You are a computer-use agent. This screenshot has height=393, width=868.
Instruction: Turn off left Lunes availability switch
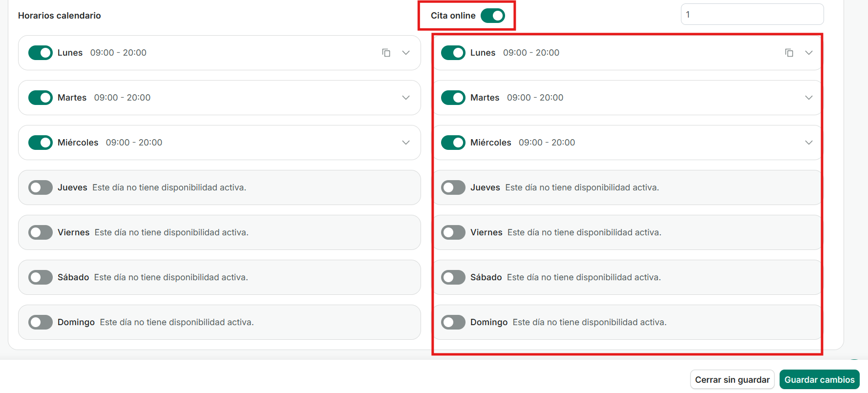41,53
